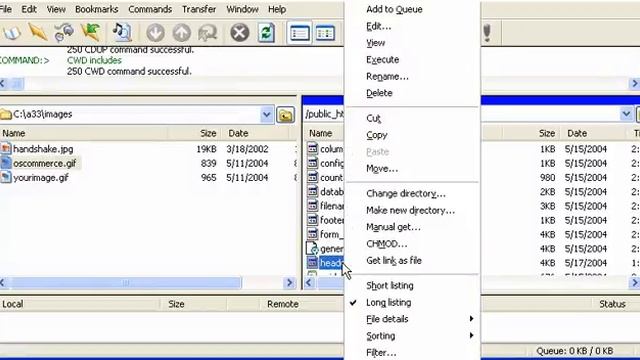Select the colum file icon in remote pane

[x=312, y=149]
